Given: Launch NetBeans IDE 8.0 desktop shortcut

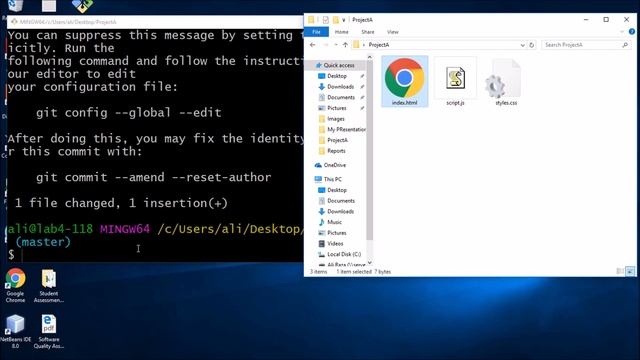Looking at the screenshot, I should tap(15, 332).
